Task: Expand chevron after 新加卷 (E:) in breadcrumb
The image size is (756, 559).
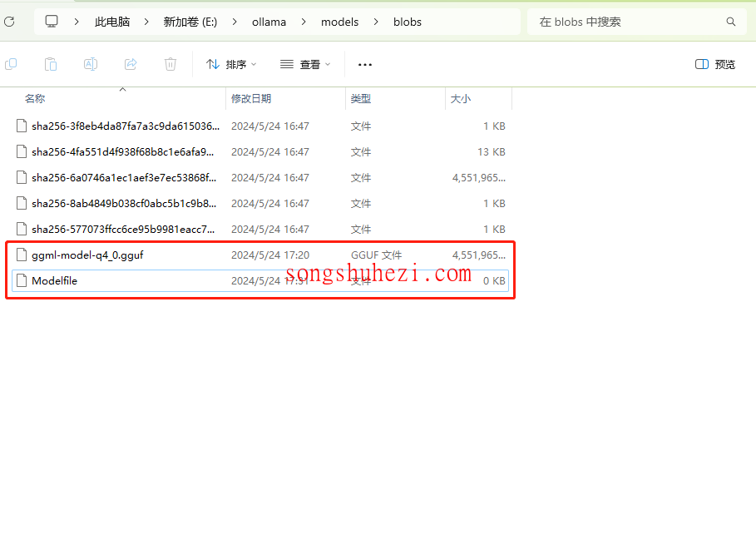Action: pos(235,22)
